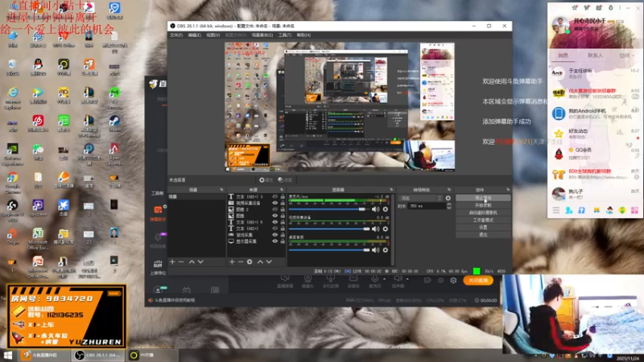Open 我的Android手机 chat in QQ
The height and width of the screenshot is (362, 644).
point(595,113)
